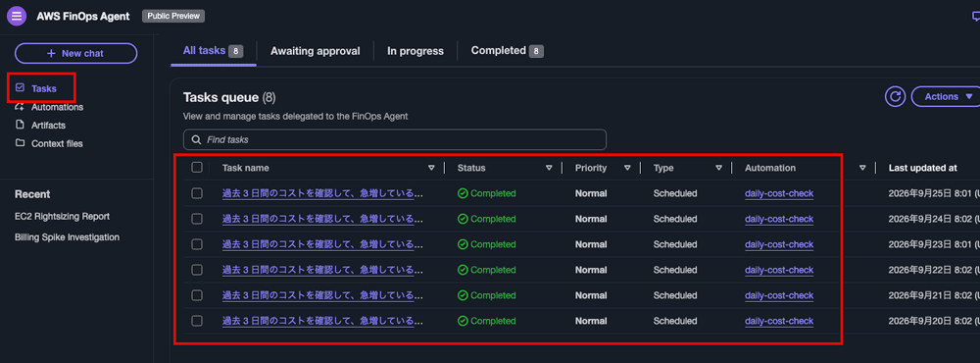The image size is (980, 363).
Task: Check the task row dated 2026年9月23日
Action: pyautogui.click(x=197, y=244)
